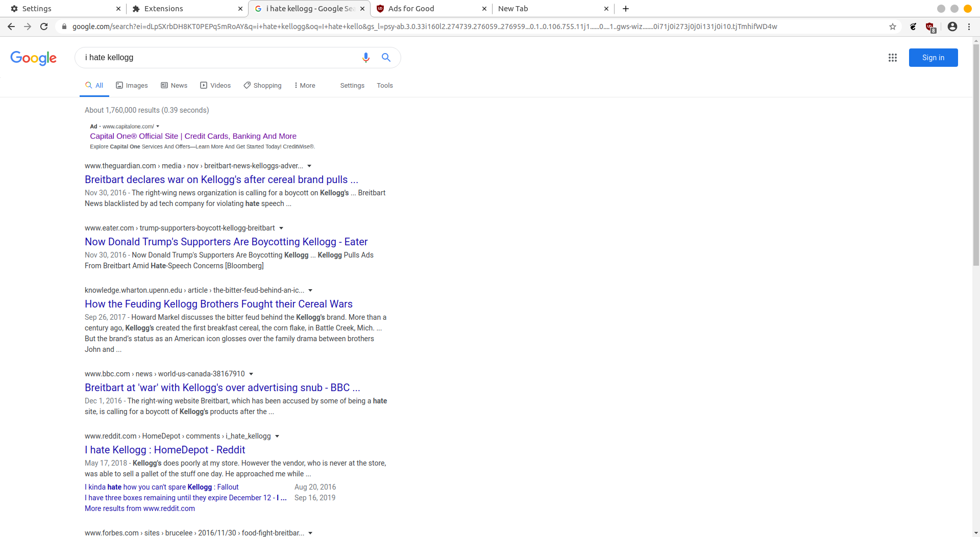Open the Google apps grid
This screenshot has height=537, width=980.
[892, 58]
